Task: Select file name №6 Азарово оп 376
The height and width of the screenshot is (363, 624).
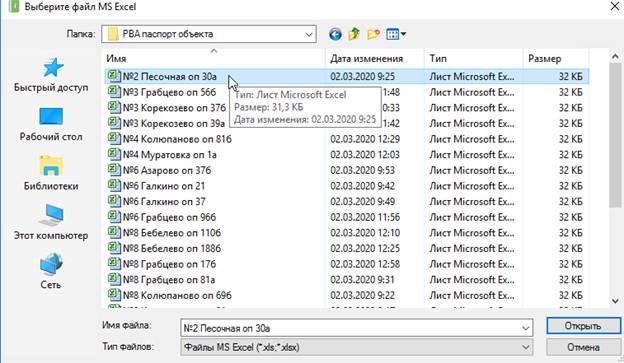Action: tap(167, 170)
